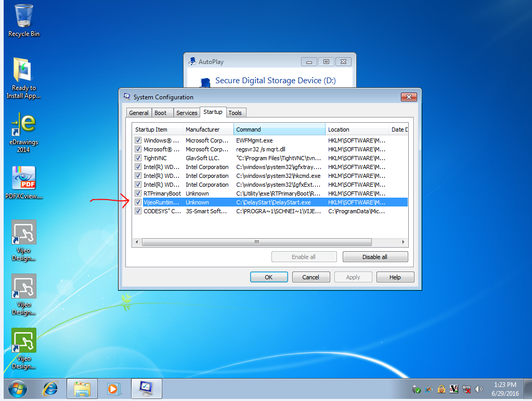Switch to the Tools tab

(235, 113)
